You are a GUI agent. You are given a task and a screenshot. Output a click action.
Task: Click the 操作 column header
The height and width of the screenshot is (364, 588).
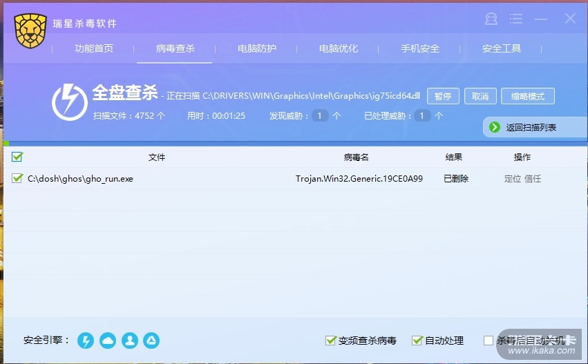522,157
